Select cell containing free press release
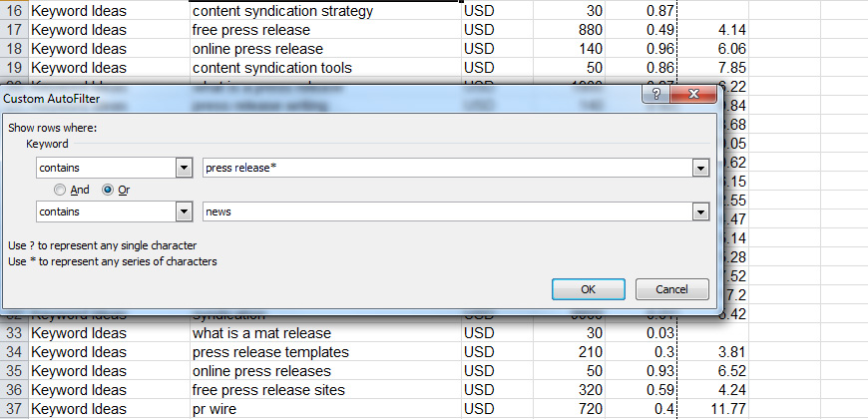Screen dimensions: 868x419 click(x=325, y=29)
